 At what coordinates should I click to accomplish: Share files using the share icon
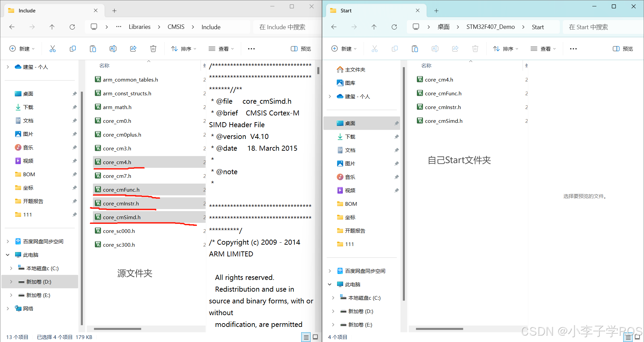click(x=133, y=49)
